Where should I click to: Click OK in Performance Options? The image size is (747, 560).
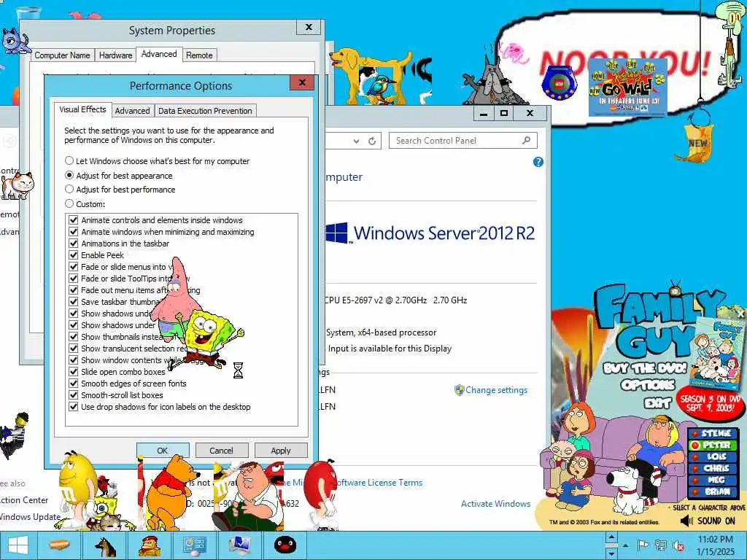[163, 451]
